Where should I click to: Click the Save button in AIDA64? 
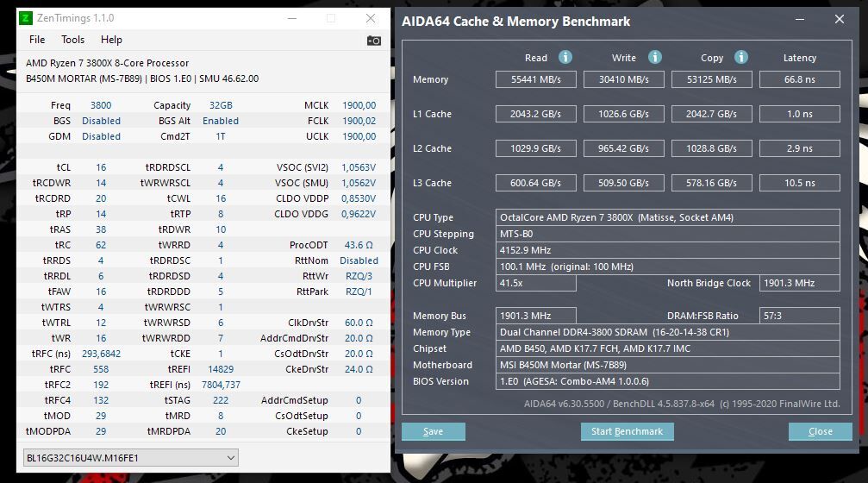(x=434, y=431)
